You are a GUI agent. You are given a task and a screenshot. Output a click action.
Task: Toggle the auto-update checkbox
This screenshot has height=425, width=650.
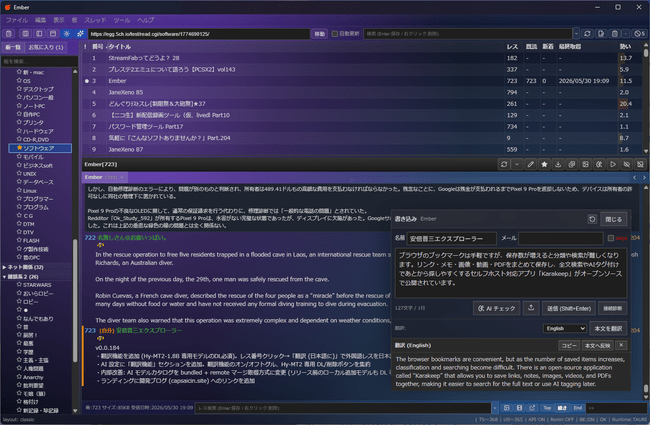pyautogui.click(x=335, y=34)
